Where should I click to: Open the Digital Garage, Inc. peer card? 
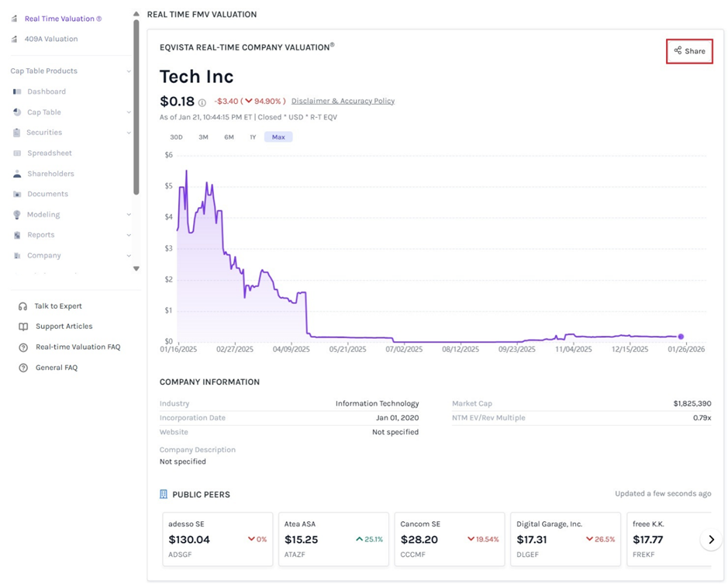point(566,539)
